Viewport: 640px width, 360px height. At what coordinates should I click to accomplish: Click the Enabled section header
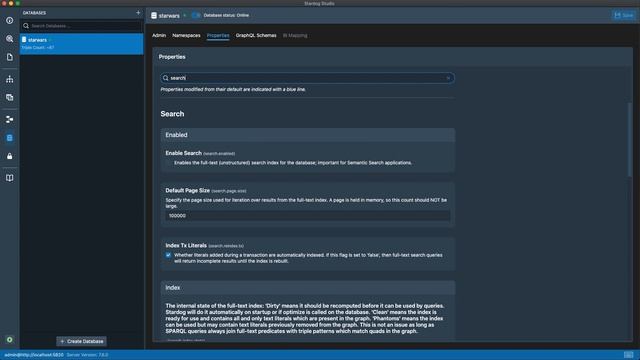point(308,135)
